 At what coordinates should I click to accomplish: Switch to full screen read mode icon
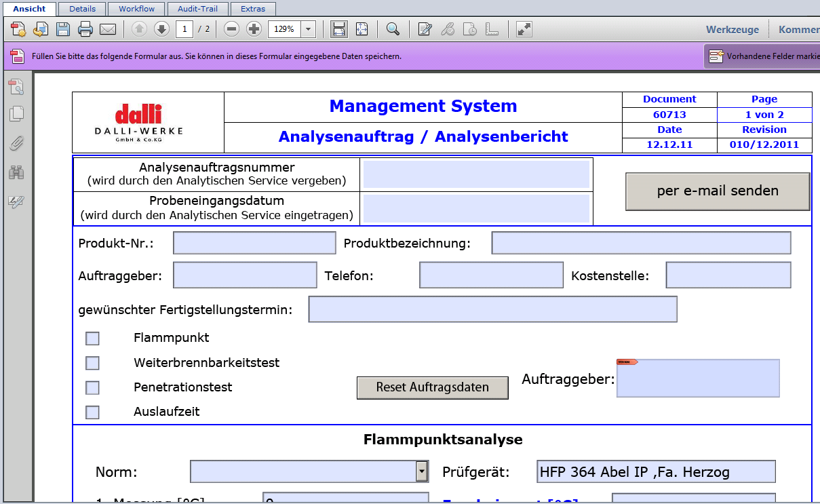(x=524, y=29)
